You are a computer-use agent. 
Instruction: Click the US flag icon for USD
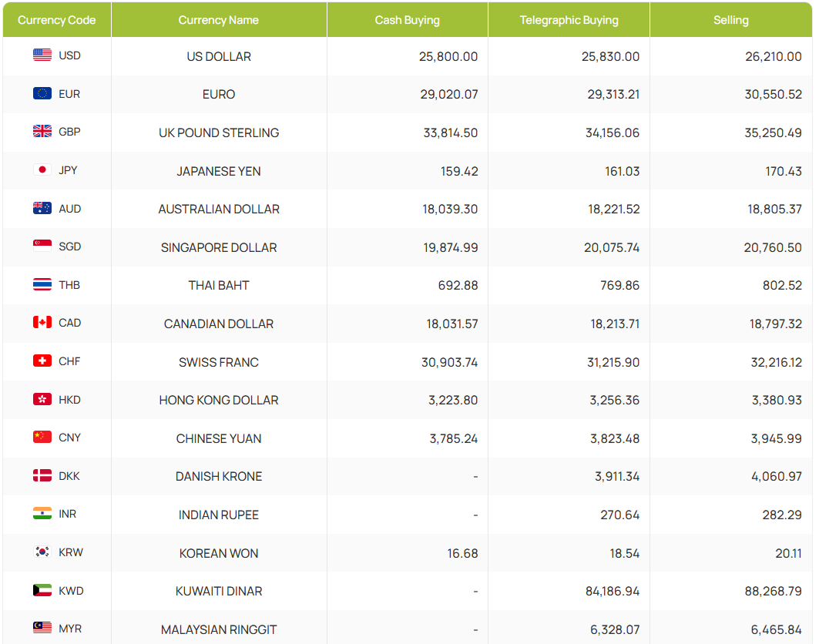point(42,55)
